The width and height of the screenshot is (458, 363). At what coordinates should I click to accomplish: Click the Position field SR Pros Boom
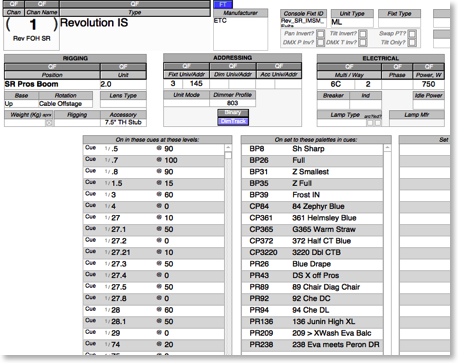(x=52, y=84)
